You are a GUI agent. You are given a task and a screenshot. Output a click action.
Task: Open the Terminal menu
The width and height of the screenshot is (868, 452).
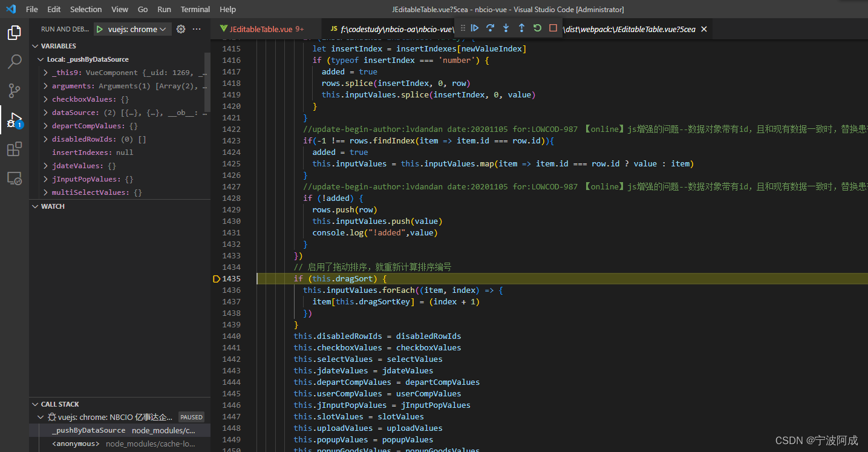tap(195, 9)
